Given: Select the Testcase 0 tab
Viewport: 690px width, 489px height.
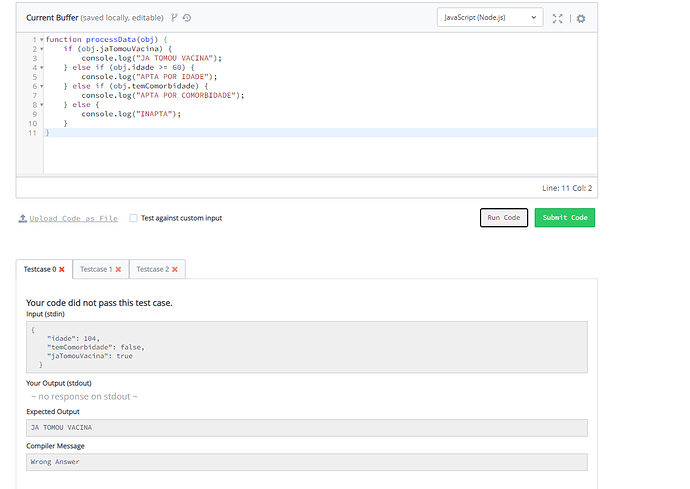Looking at the screenshot, I should click(x=44, y=269).
